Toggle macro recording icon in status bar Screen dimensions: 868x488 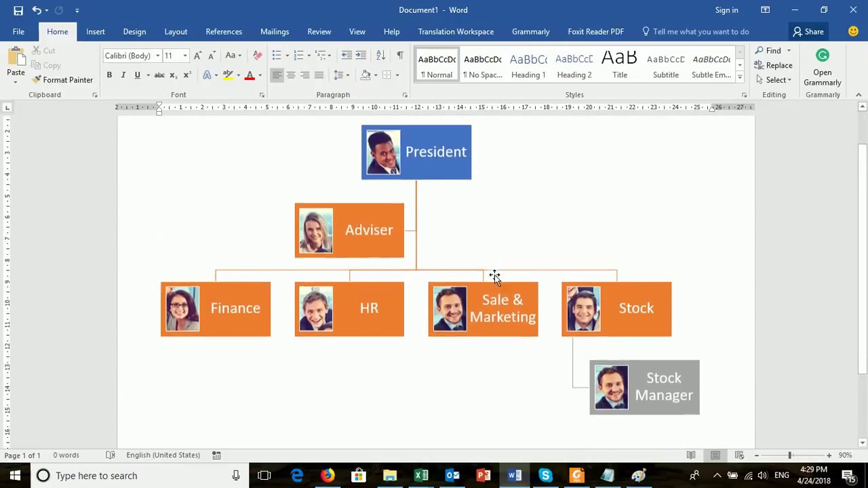point(216,455)
